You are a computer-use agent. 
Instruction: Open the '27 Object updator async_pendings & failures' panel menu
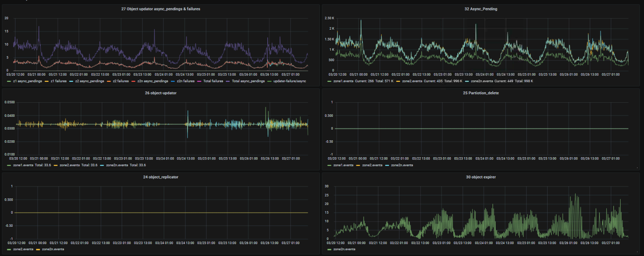[x=161, y=9]
